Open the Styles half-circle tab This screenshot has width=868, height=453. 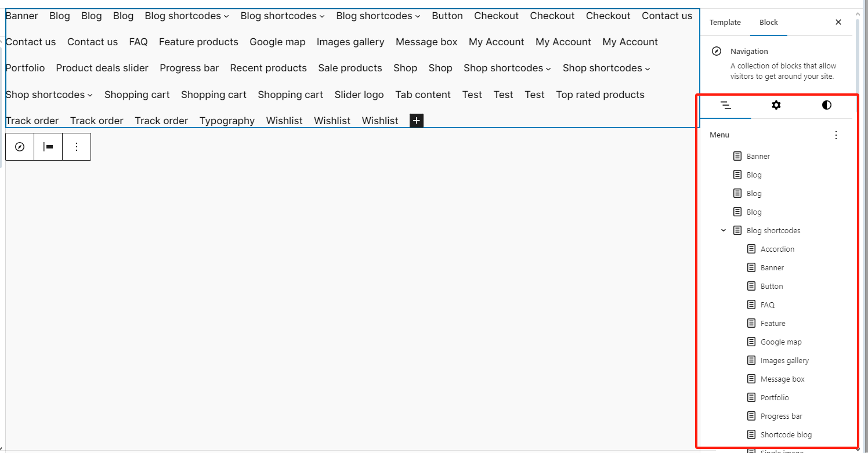point(827,105)
